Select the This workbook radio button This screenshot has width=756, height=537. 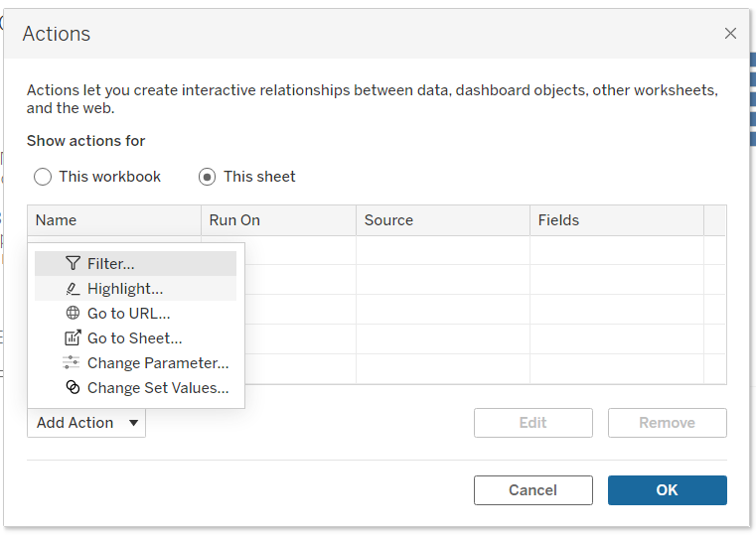pyautogui.click(x=43, y=177)
